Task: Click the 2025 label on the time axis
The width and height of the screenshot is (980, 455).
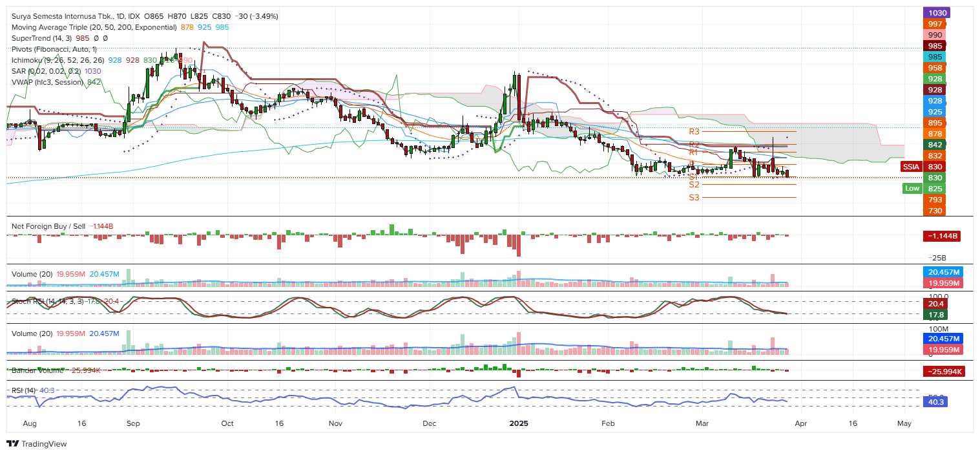Action: pos(519,423)
